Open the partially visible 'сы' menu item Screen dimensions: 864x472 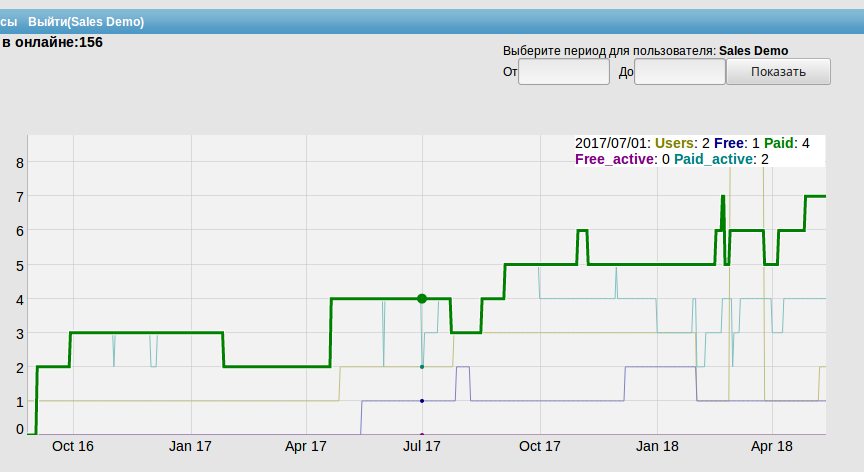(x=9, y=21)
